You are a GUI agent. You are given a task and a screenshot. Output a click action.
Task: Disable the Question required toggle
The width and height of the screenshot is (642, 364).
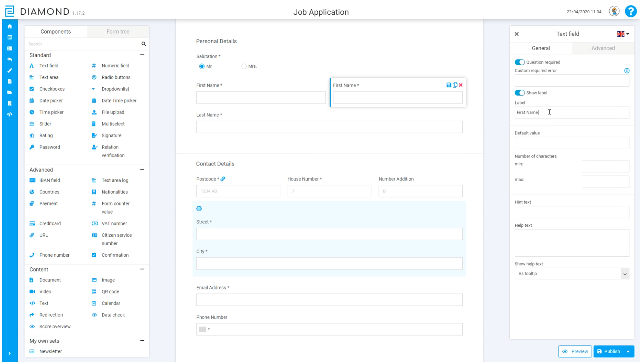(520, 62)
